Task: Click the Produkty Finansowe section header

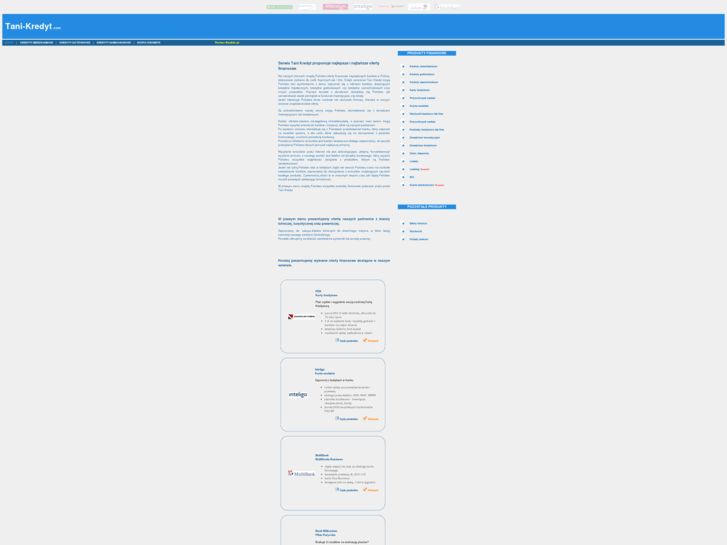Action: [427, 53]
